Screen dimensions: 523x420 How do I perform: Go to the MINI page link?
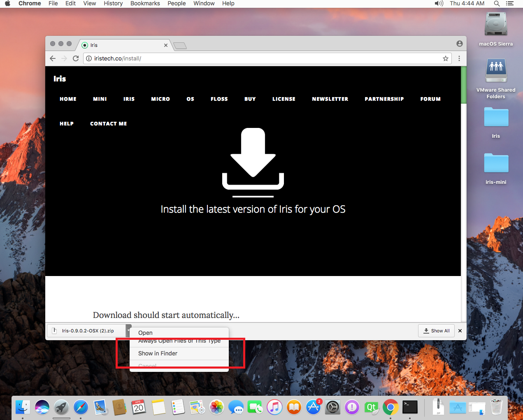[x=100, y=99]
